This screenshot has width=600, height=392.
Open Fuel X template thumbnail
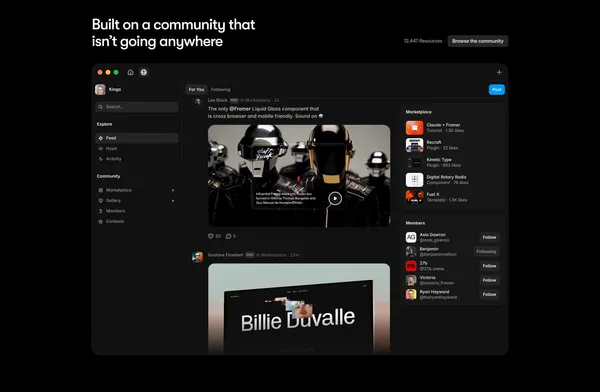click(414, 197)
